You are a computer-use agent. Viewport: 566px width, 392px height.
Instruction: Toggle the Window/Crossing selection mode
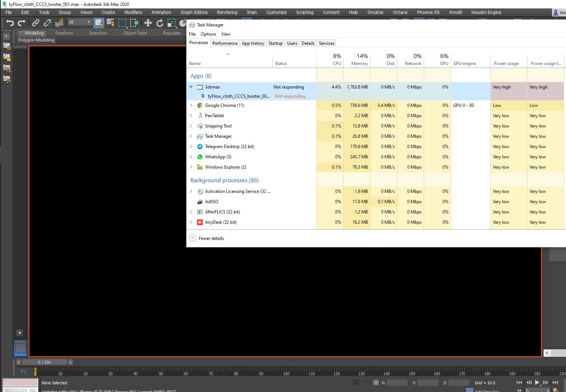134,23
